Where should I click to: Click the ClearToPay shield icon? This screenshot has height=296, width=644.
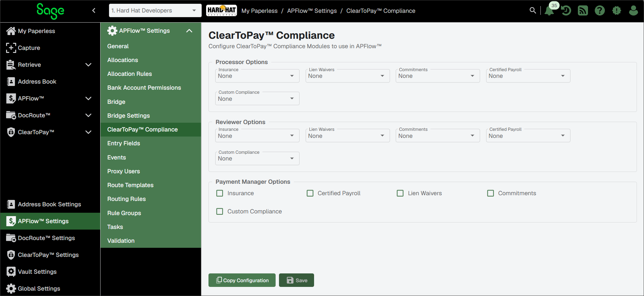[11, 132]
